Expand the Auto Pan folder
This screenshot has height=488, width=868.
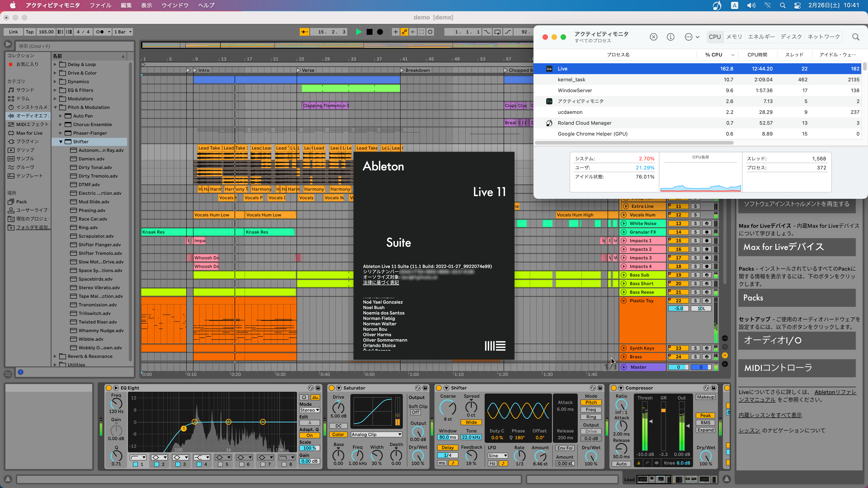tap(61, 116)
